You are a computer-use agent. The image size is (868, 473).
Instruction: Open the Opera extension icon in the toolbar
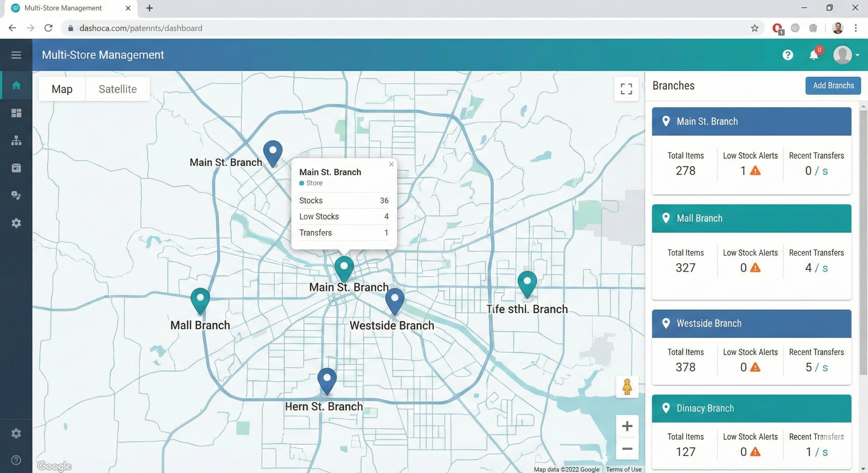click(777, 28)
